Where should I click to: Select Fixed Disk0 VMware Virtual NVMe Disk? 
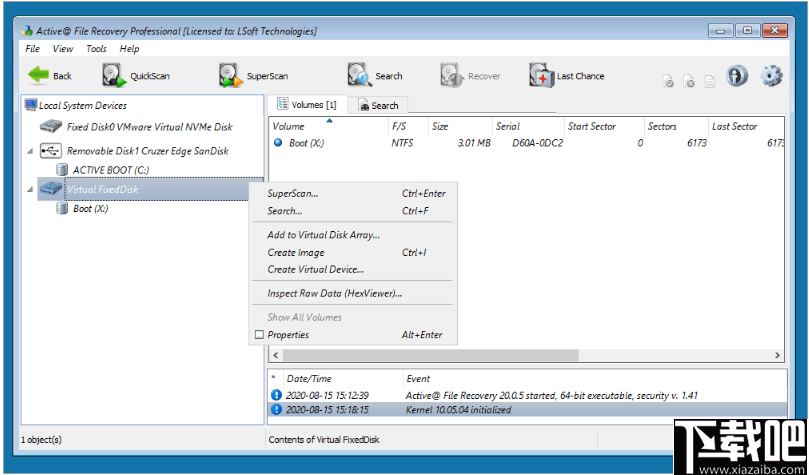[x=150, y=127]
